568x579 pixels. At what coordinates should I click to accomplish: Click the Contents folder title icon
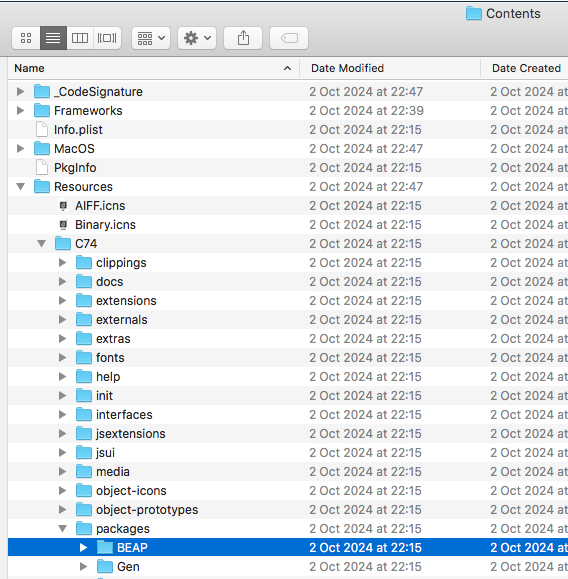pos(473,14)
